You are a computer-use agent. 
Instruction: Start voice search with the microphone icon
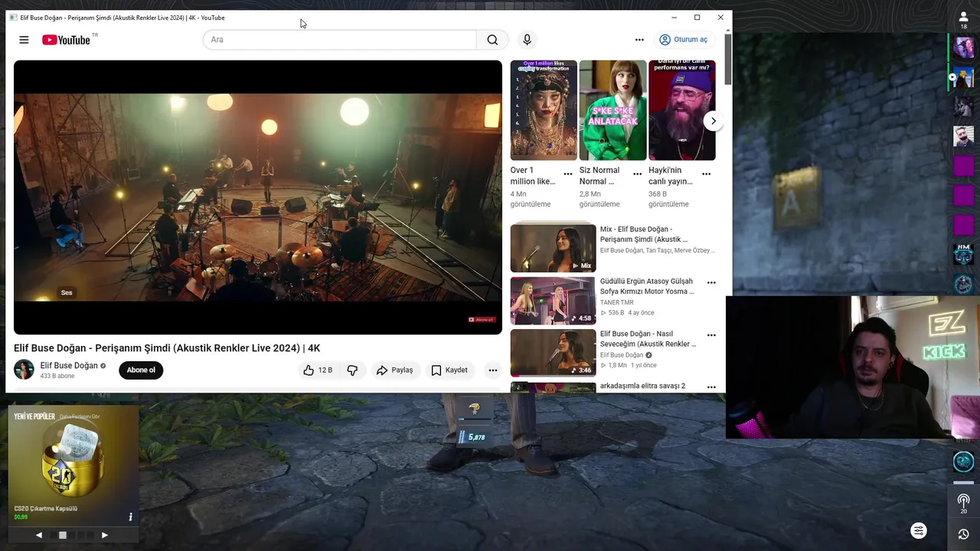click(527, 40)
